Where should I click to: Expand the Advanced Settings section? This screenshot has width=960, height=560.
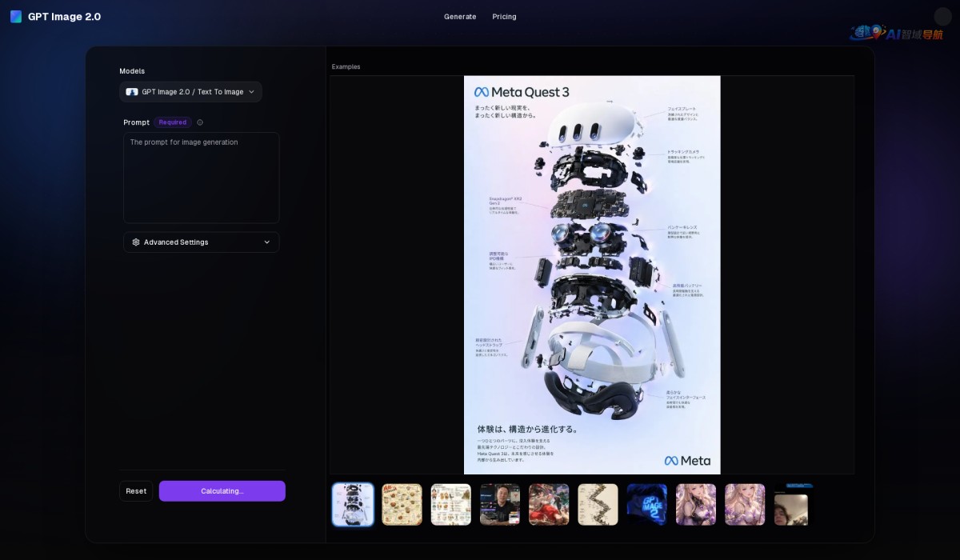[x=201, y=242]
